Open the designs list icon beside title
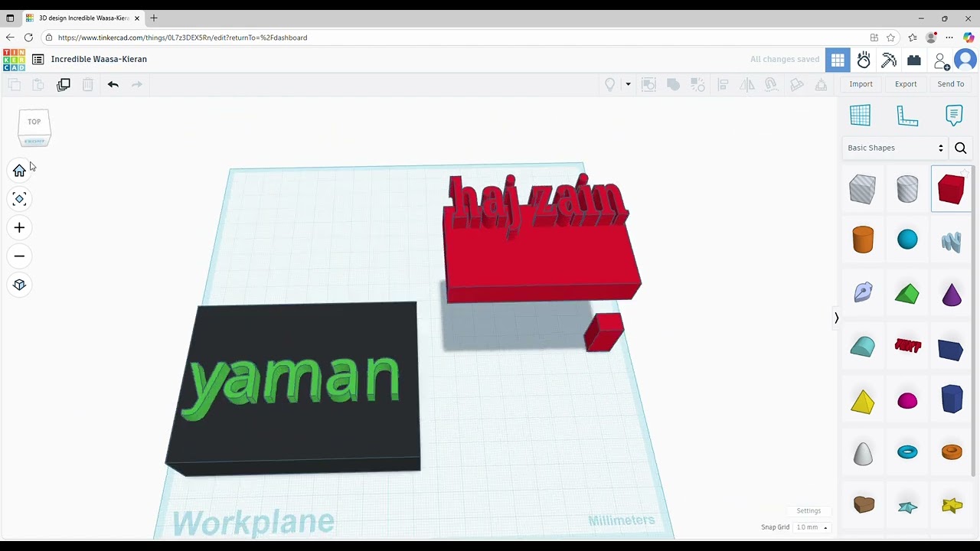The image size is (980, 551). pyautogui.click(x=38, y=59)
